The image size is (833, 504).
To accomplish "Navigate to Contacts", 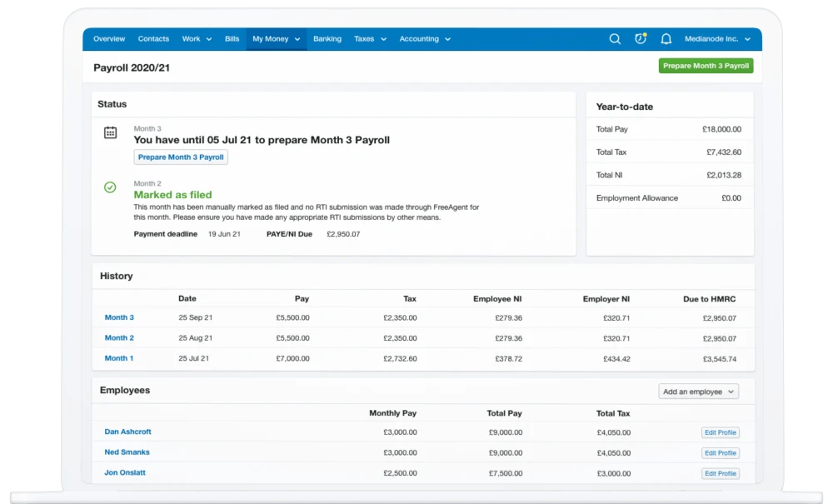I will [x=153, y=38].
